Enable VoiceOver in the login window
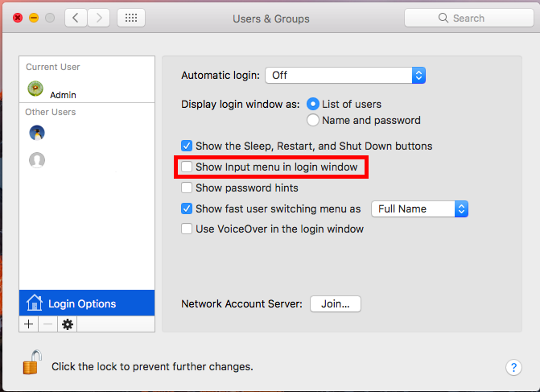 (187, 229)
